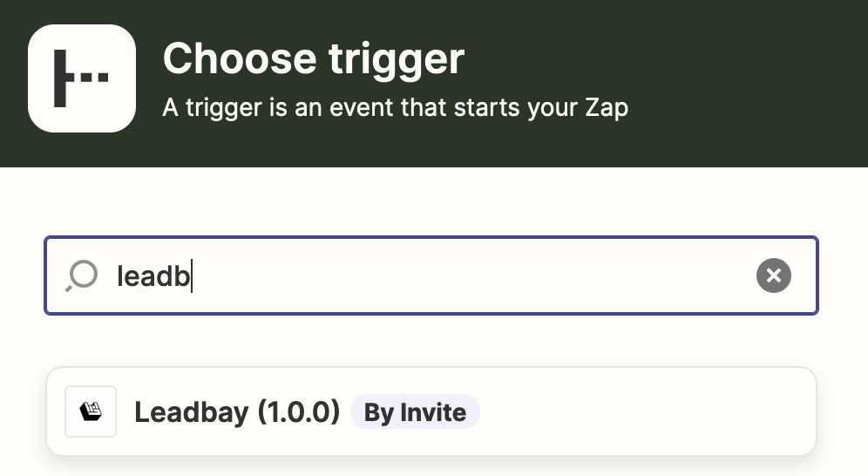Click the trigger step icon in header
The image size is (868, 476).
82,78
